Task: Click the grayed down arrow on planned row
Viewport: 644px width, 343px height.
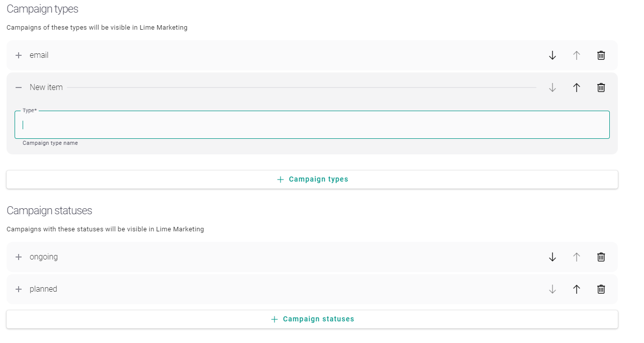Action: pos(552,289)
